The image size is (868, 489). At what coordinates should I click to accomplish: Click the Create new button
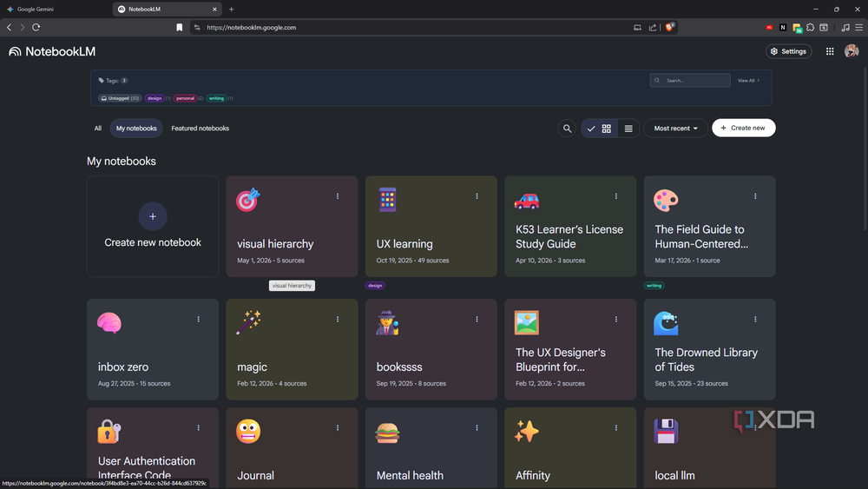[x=744, y=128]
